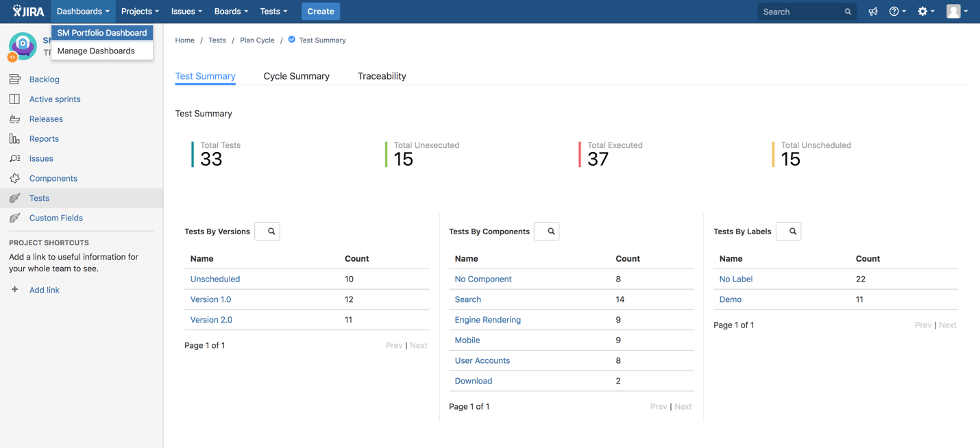The height and width of the screenshot is (448, 980).
Task: Open the user profile avatar menu
Action: [x=957, y=12]
